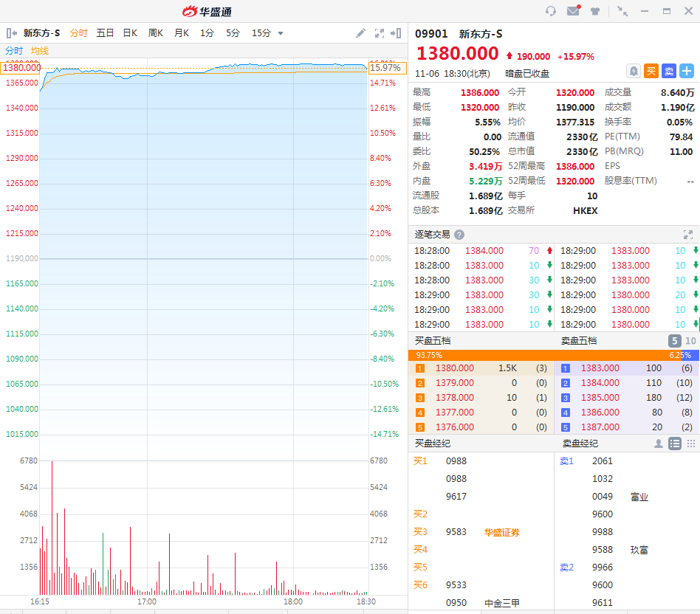700x614 pixels.
Task: Collapse right quote panel from chart toolbar
Action: point(397,33)
